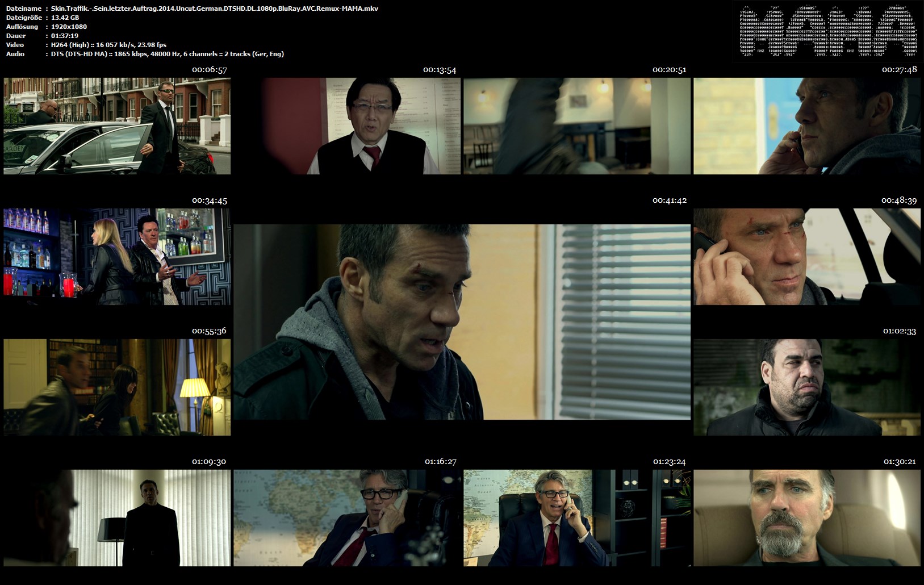Viewport: 924px width, 585px height.
Task: Click the 01:09:30 timestamp
Action: (209, 462)
